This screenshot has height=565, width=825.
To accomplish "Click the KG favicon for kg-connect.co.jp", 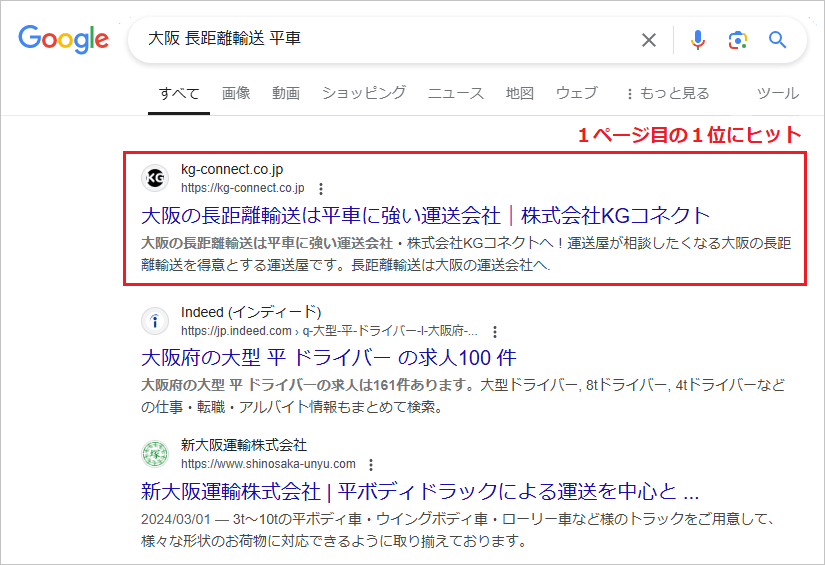I will pyautogui.click(x=155, y=178).
